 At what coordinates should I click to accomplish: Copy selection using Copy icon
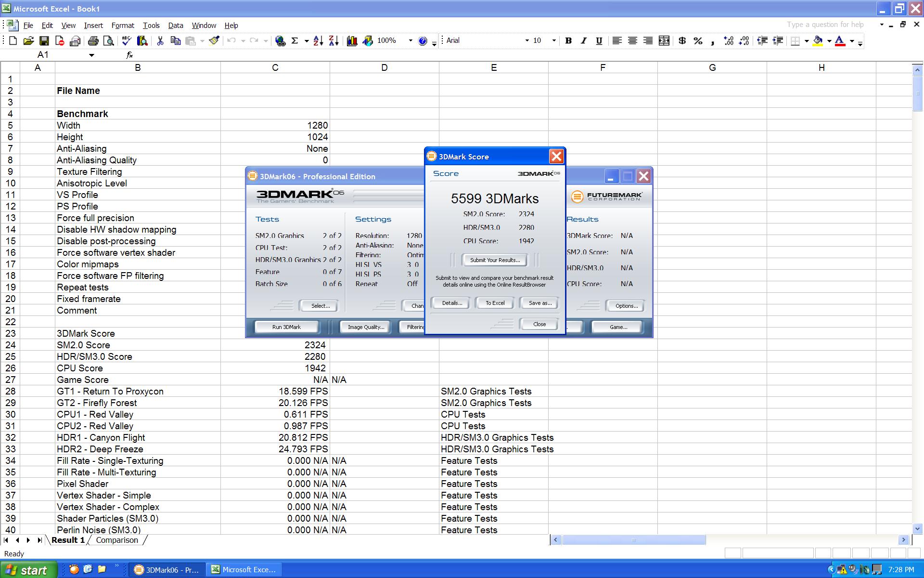176,41
